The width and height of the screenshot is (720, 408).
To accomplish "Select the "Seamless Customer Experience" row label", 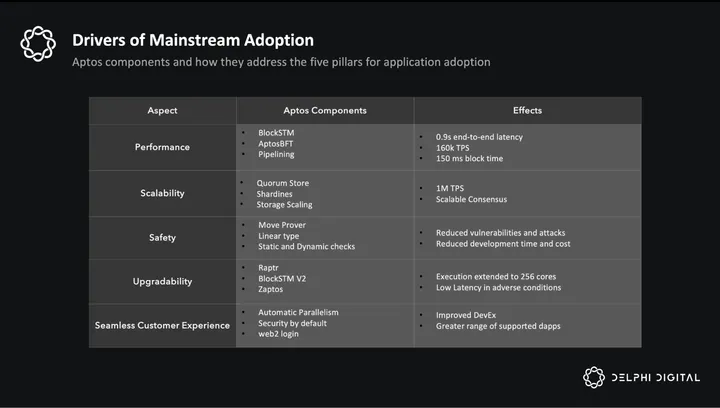I will click(x=162, y=325).
